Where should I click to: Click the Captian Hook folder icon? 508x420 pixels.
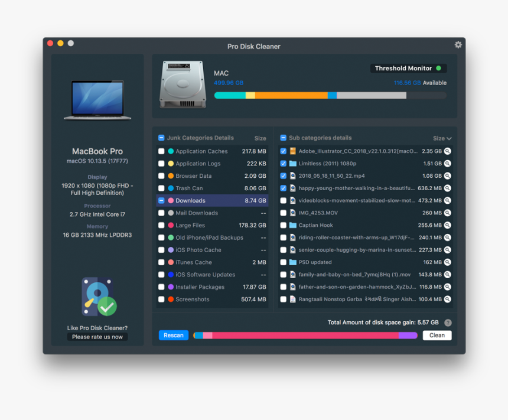292,225
